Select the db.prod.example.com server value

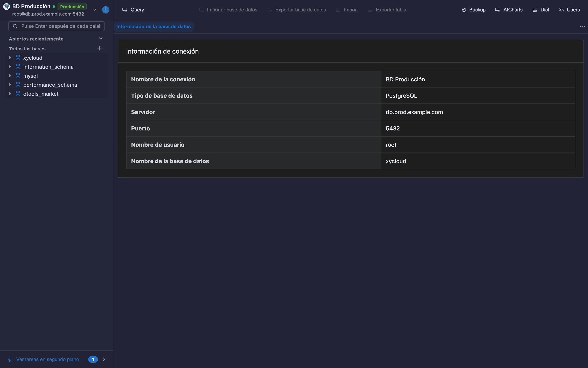(414, 112)
